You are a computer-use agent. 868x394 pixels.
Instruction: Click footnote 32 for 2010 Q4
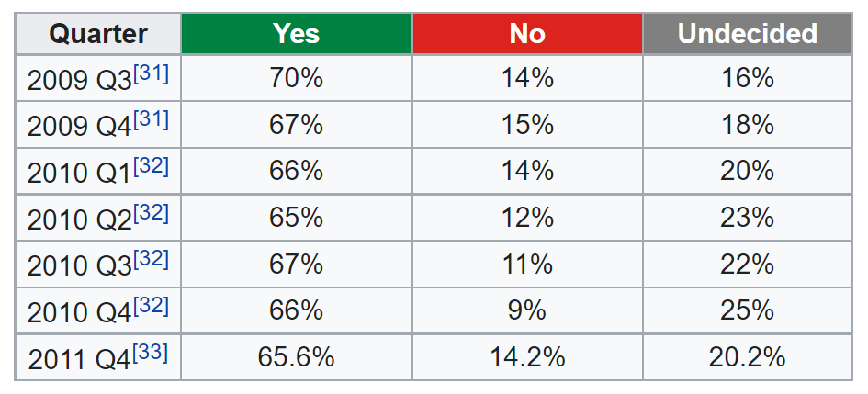tap(151, 305)
